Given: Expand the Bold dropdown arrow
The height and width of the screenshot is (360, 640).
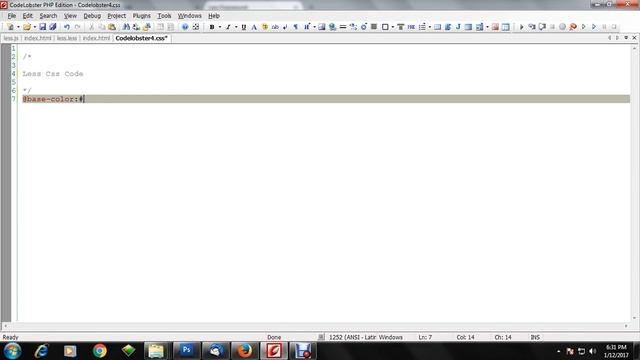Looking at the screenshot, I should click(220, 27).
